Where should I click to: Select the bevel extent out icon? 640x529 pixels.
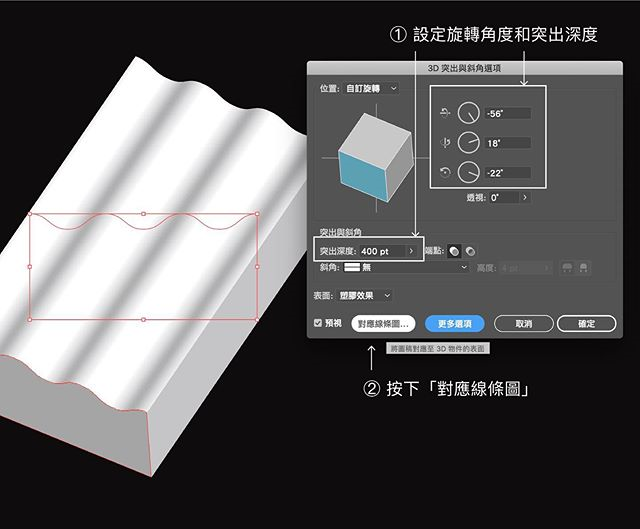tap(567, 268)
